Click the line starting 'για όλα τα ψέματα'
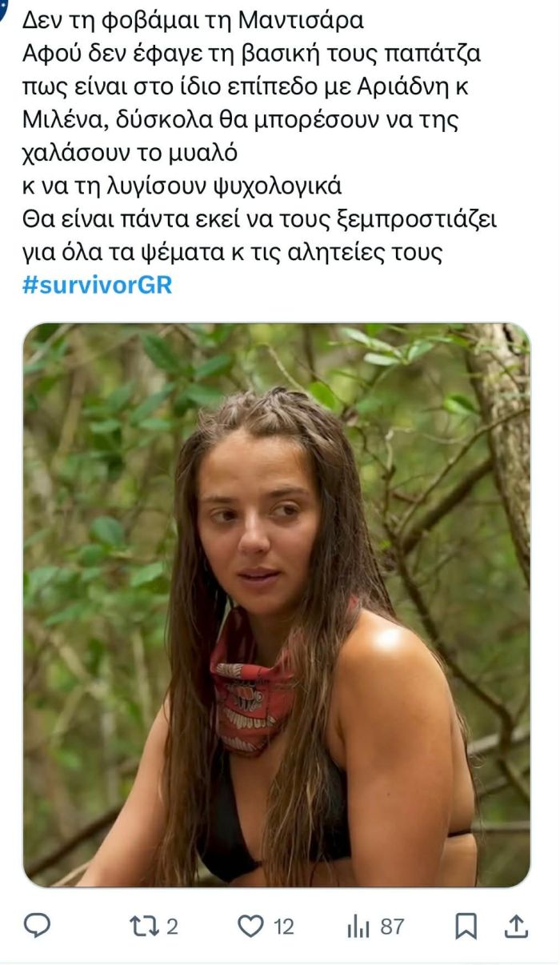Image resolution: width=560 pixels, height=965 pixels. [232, 252]
